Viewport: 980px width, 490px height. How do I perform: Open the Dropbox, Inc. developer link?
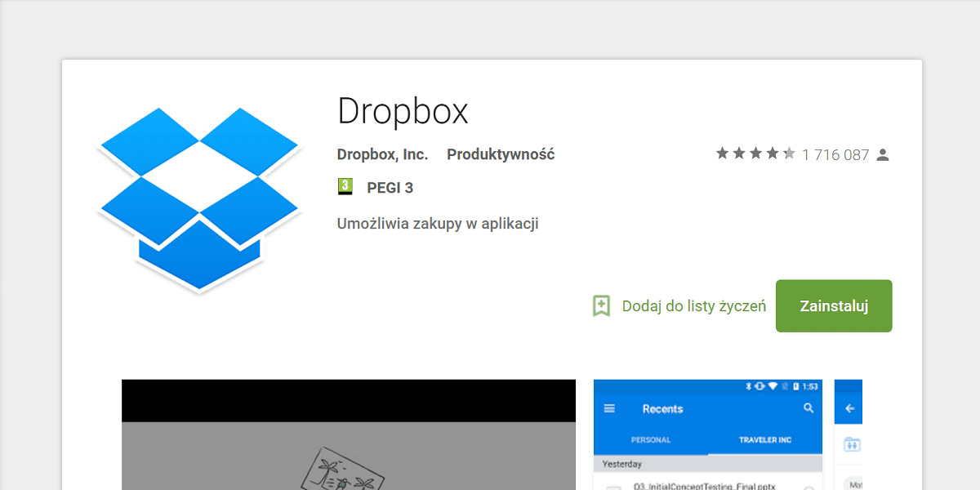(382, 154)
